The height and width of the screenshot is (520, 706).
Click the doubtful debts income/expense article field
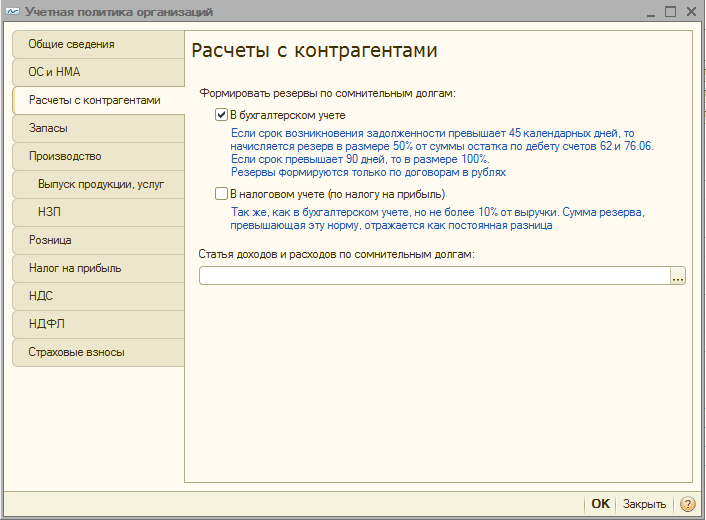click(434, 276)
